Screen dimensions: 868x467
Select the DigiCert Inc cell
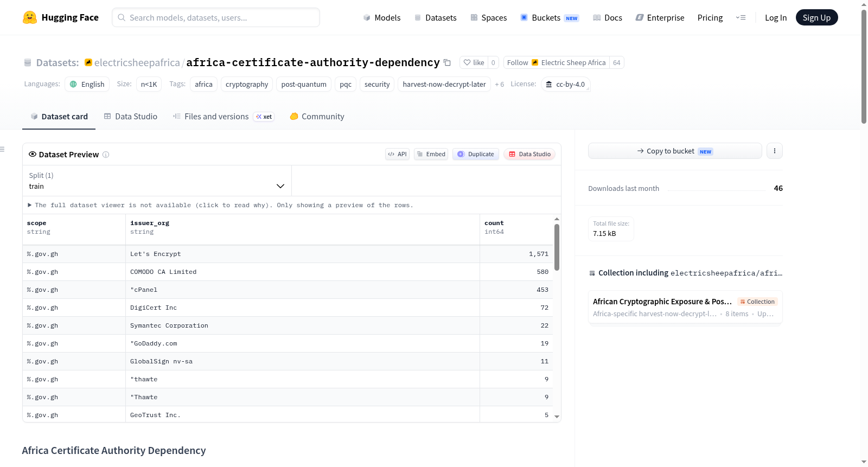(x=303, y=308)
